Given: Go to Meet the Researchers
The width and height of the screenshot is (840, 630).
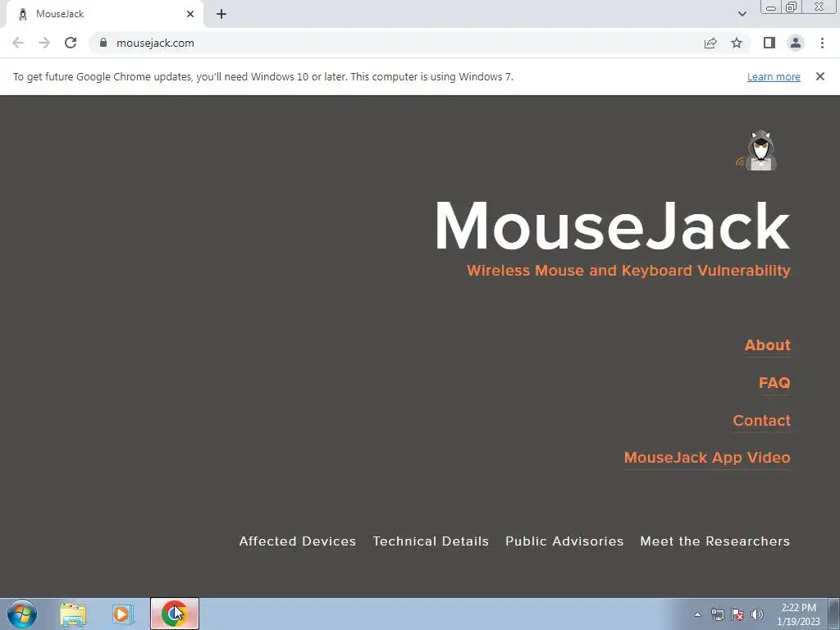Looking at the screenshot, I should (714, 541).
